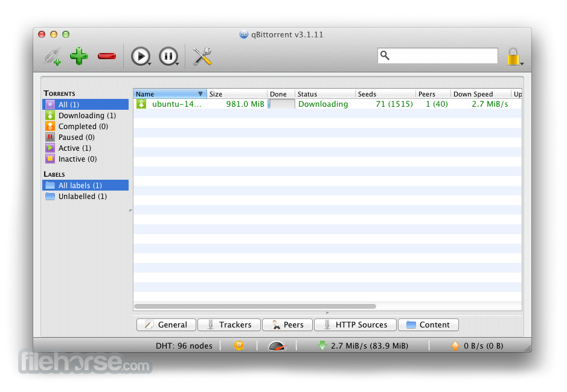
Task: Click the ubuntu torrent progress bar
Action: (281, 104)
